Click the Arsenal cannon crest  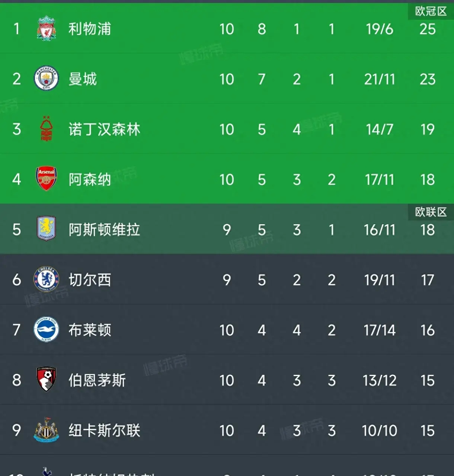(46, 179)
